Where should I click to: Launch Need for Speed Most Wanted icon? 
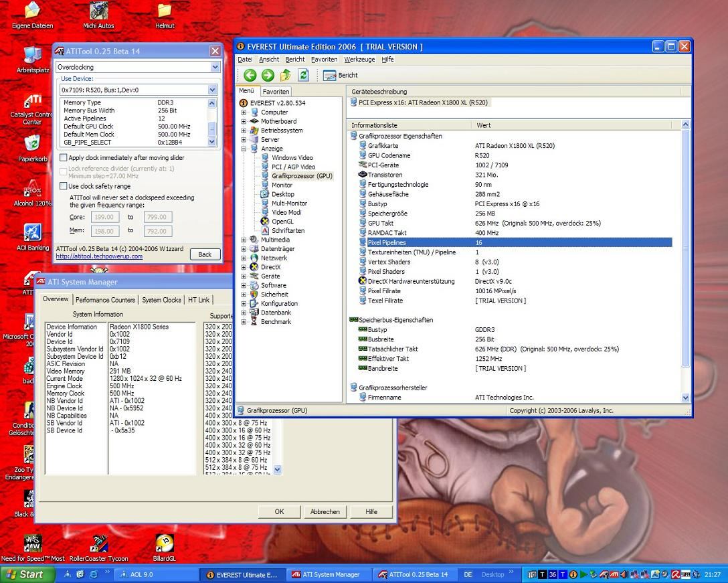click(33, 549)
